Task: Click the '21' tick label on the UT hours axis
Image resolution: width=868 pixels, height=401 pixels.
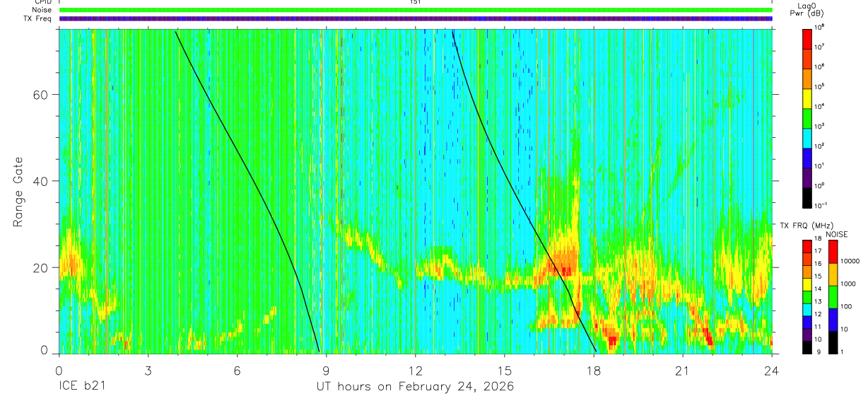Action: [x=682, y=371]
